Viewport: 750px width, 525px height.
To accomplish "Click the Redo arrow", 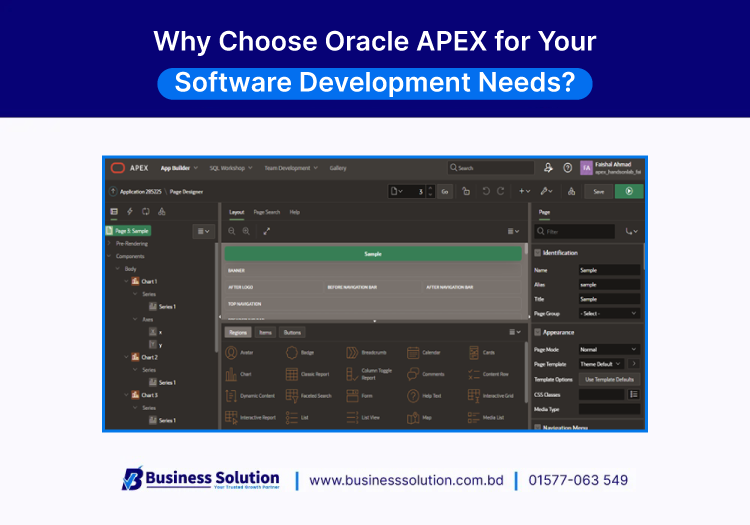I will coord(500,191).
